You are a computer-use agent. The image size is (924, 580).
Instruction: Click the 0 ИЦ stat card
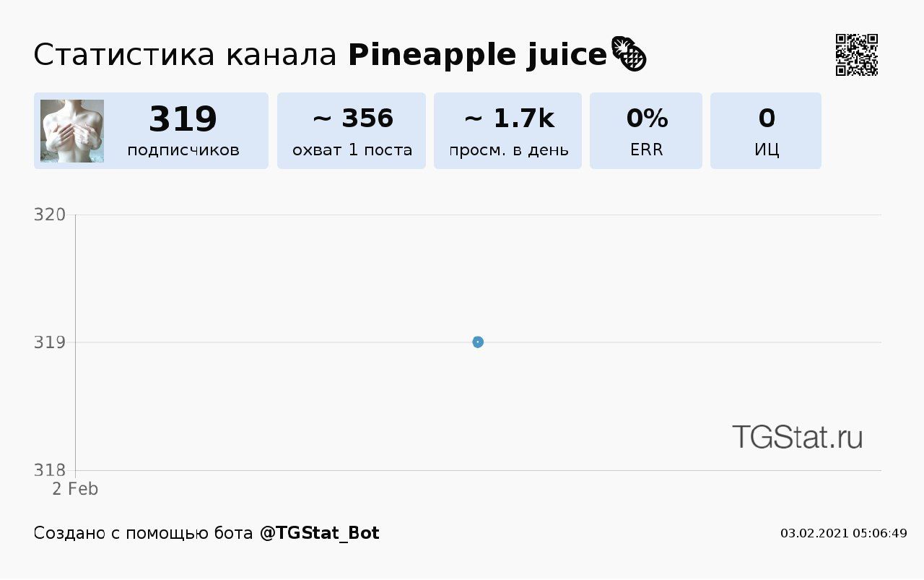(x=766, y=131)
